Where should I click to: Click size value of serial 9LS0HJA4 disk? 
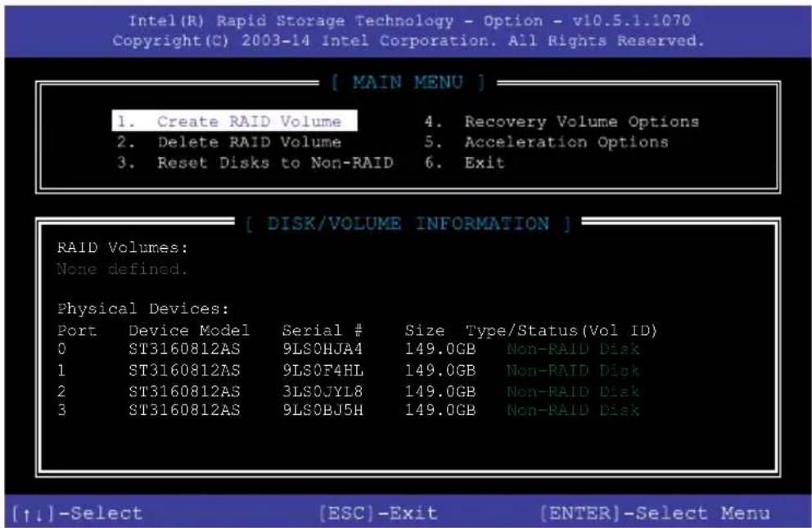coord(440,349)
